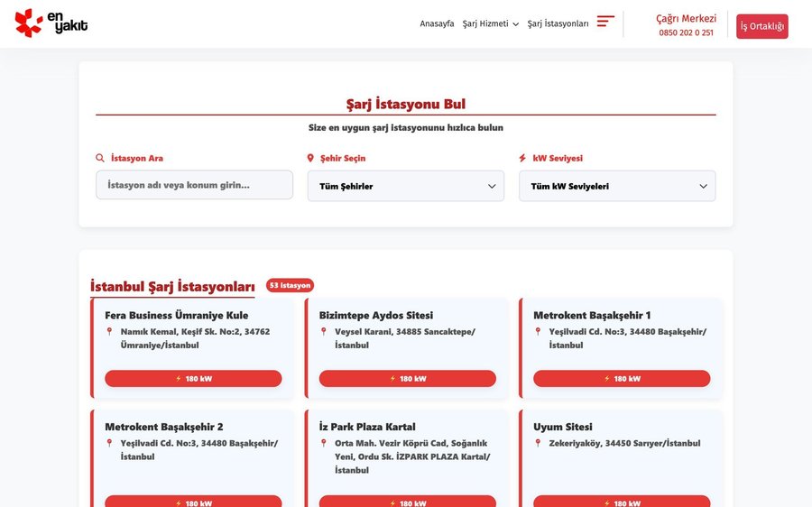Click the pin icon on Uyum Sitesi card
Screen dimensions: 812x507
pos(538,443)
